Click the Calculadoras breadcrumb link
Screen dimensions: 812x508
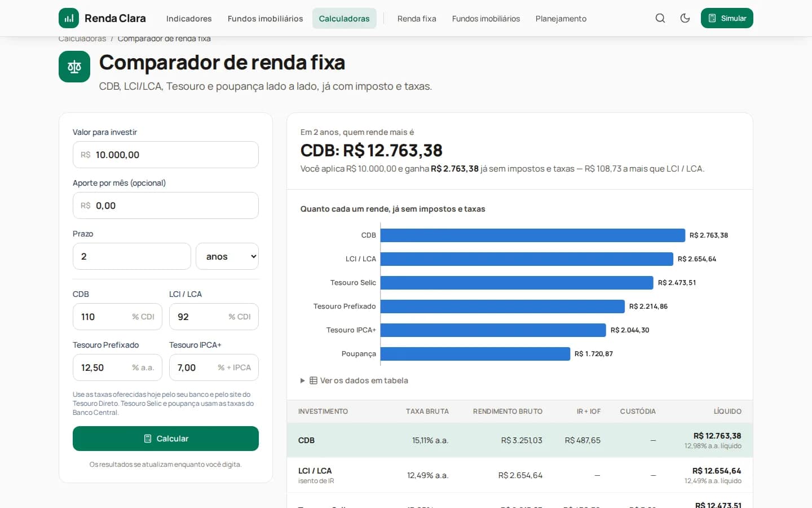(82, 38)
